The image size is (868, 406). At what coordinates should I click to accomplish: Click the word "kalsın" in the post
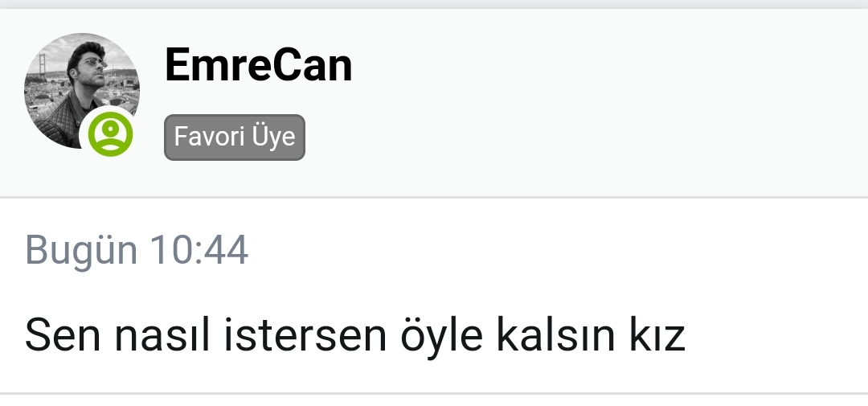555,334
